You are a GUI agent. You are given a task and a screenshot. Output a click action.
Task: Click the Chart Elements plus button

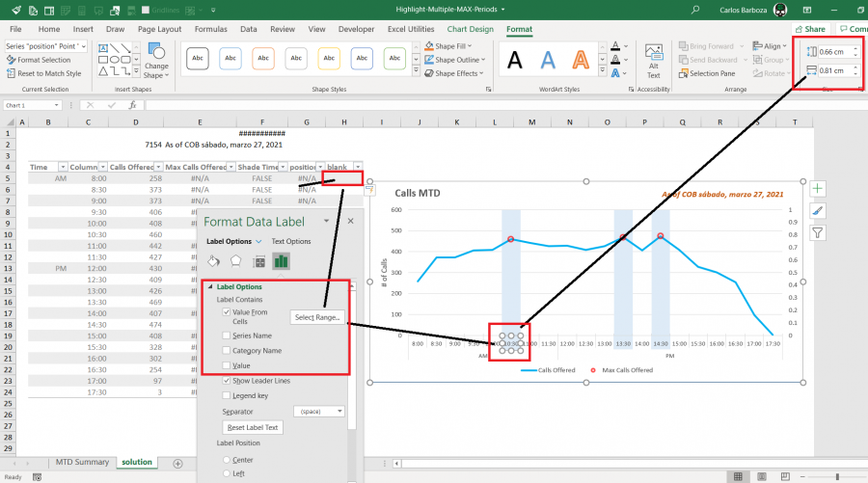[818, 189]
